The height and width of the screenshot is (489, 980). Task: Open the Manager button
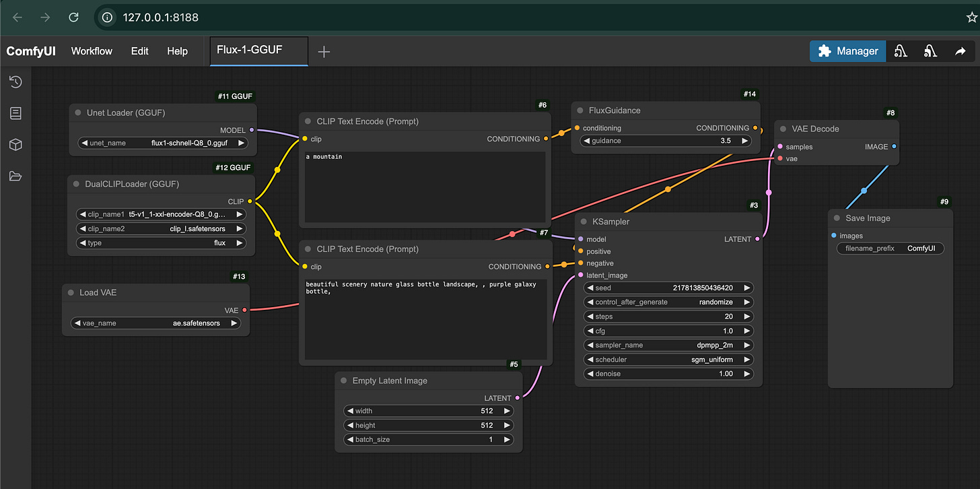click(847, 51)
